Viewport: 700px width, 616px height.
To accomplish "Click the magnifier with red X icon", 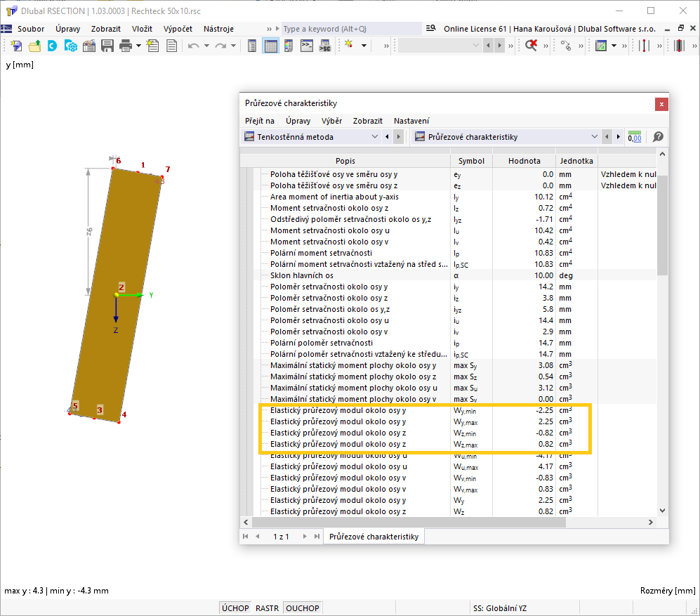I will click(531, 46).
